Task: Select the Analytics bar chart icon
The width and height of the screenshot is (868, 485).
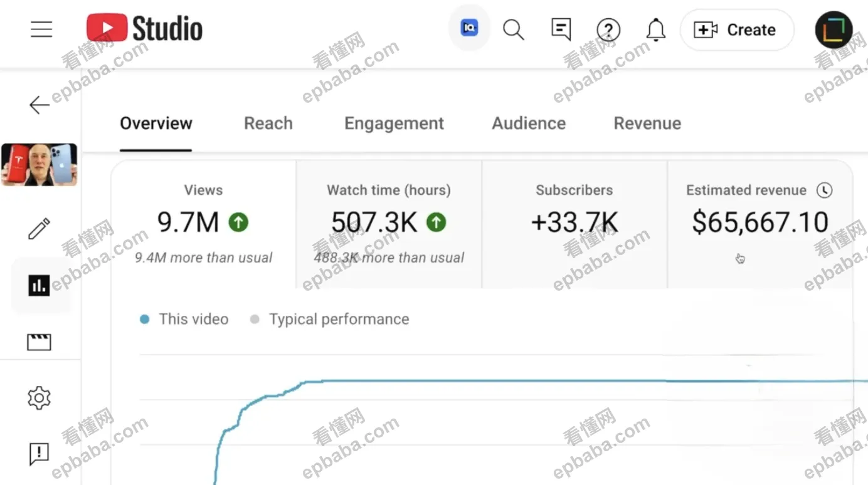Action: coord(39,286)
